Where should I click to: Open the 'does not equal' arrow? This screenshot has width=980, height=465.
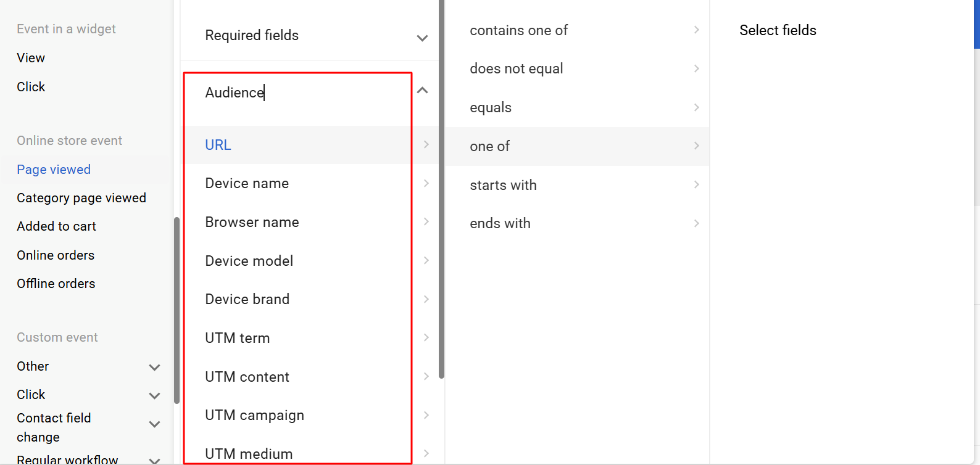click(x=696, y=68)
